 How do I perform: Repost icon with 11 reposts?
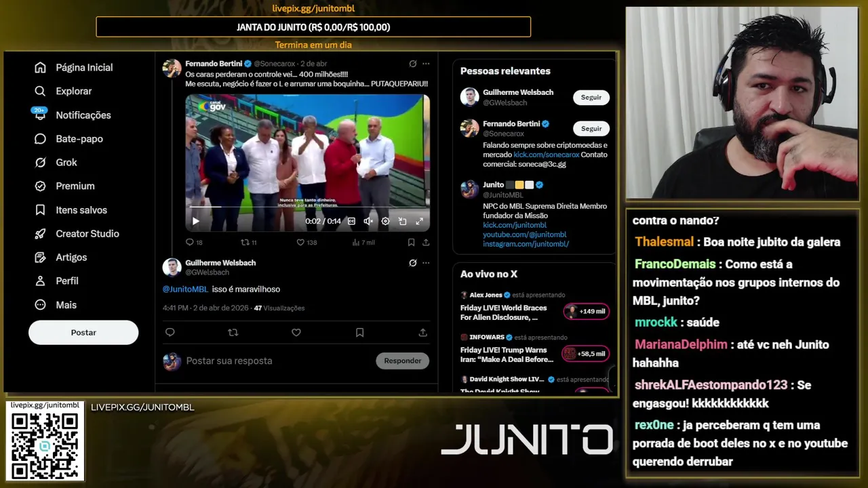point(245,242)
